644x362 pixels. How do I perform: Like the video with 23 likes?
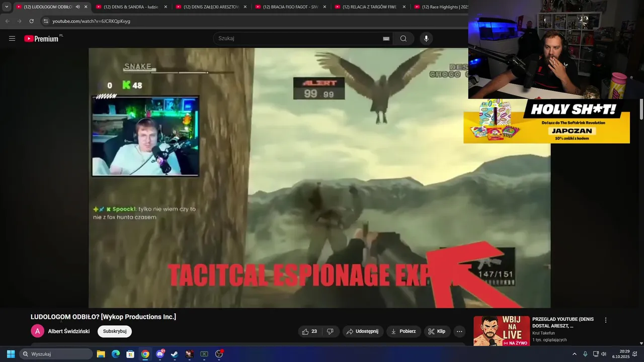(309, 331)
